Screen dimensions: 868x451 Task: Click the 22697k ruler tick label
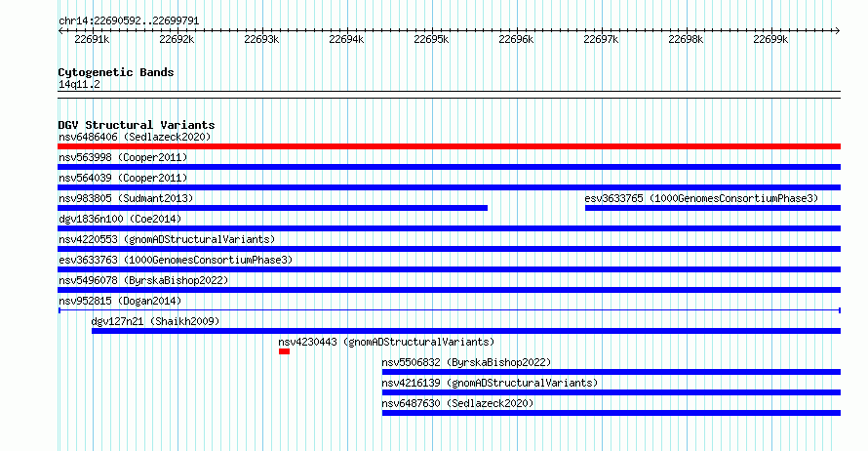pos(601,39)
